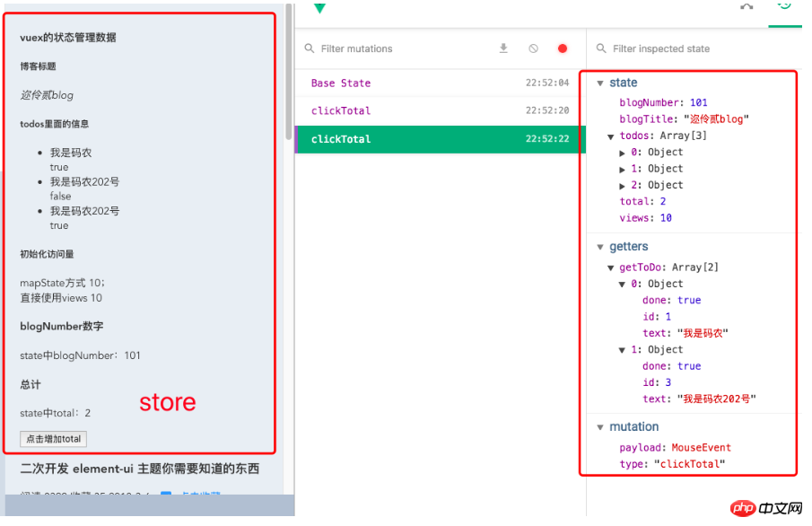
Task: Expand the todos 2: Object node
Action: (622, 186)
